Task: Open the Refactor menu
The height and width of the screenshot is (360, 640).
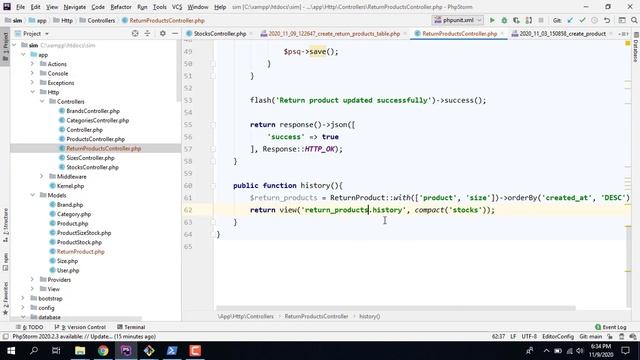Action: pyautogui.click(x=121, y=7)
